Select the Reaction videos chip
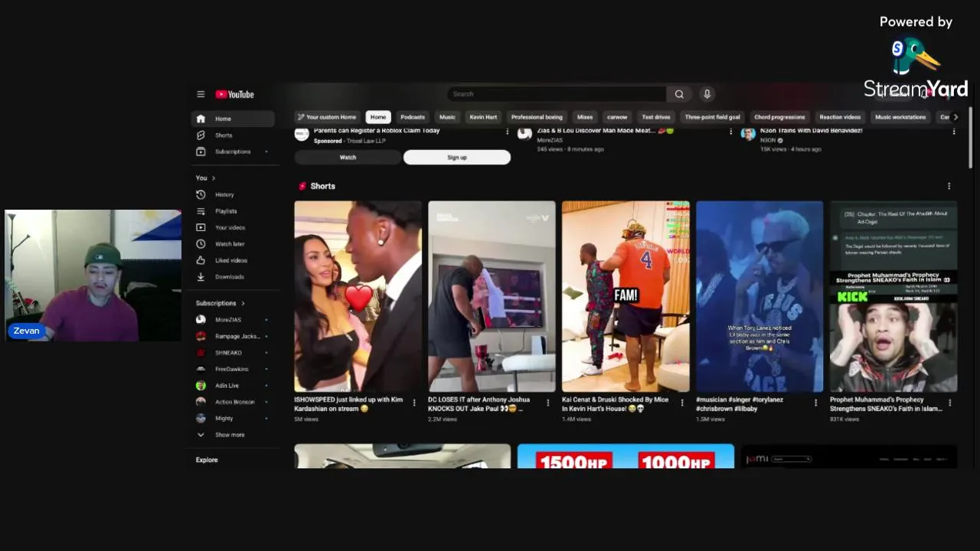 tap(840, 117)
